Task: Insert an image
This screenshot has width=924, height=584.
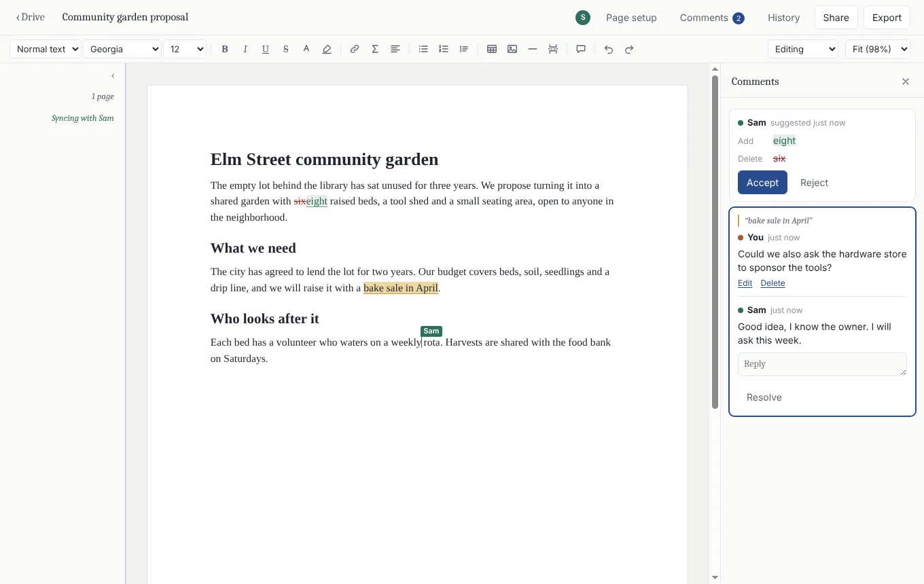Action: 512,49
